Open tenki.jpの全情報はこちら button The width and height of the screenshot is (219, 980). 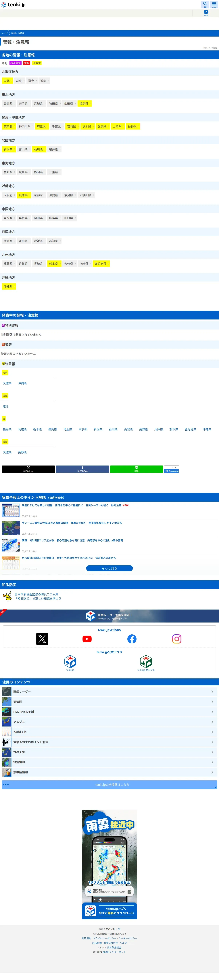click(x=109, y=784)
